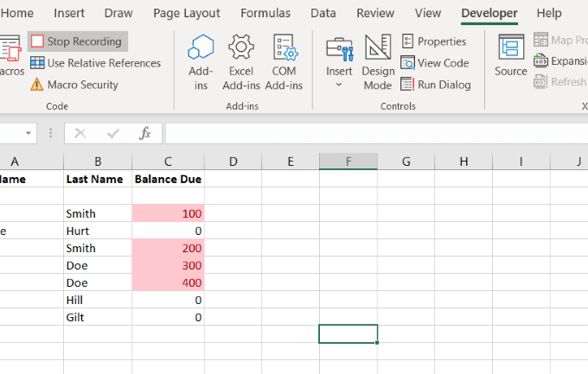Image resolution: width=588 pixels, height=374 pixels.
Task: Click Run Dialog button
Action: point(436,85)
